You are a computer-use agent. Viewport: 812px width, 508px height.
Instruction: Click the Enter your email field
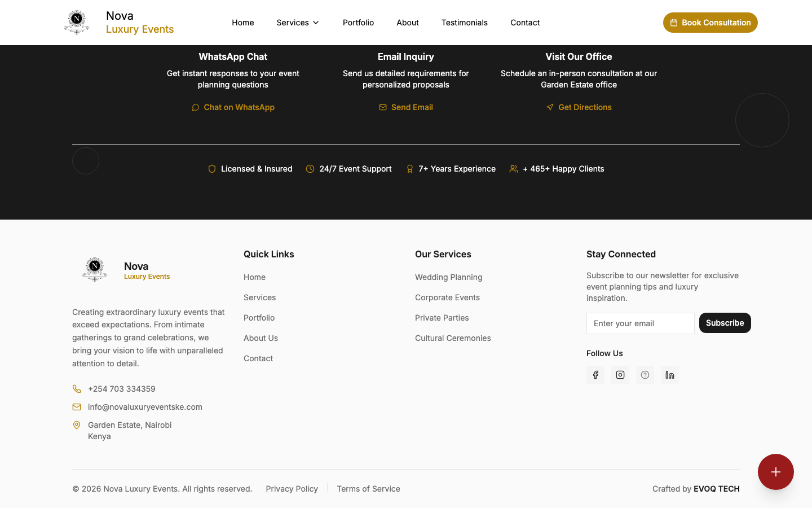click(x=641, y=323)
